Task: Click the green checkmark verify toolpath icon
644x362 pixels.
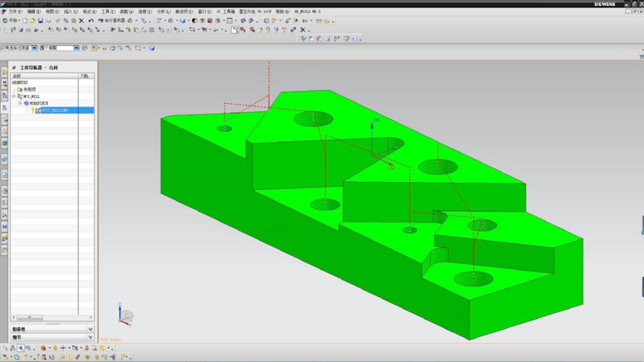Action: point(303,39)
